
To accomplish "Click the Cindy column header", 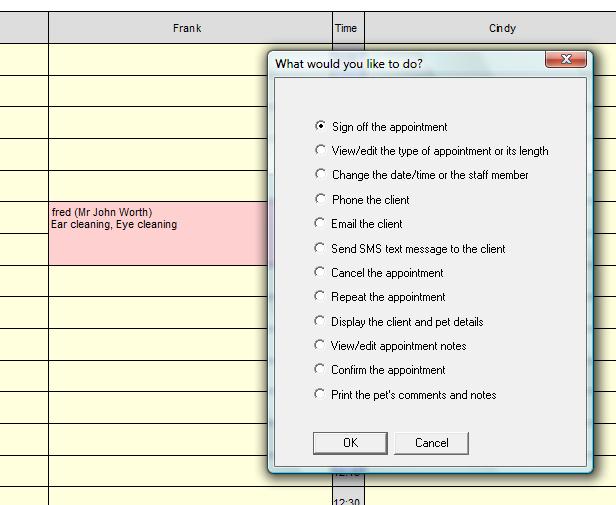I will click(x=502, y=28).
